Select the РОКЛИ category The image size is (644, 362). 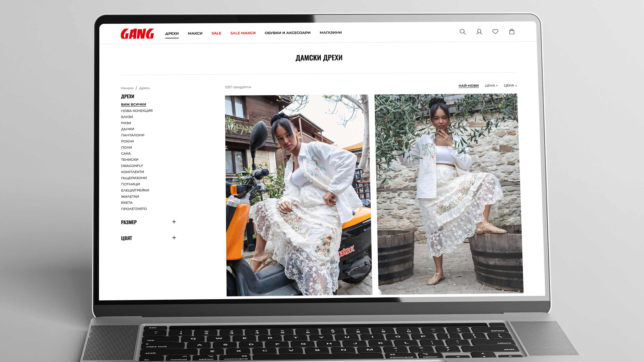click(x=127, y=141)
